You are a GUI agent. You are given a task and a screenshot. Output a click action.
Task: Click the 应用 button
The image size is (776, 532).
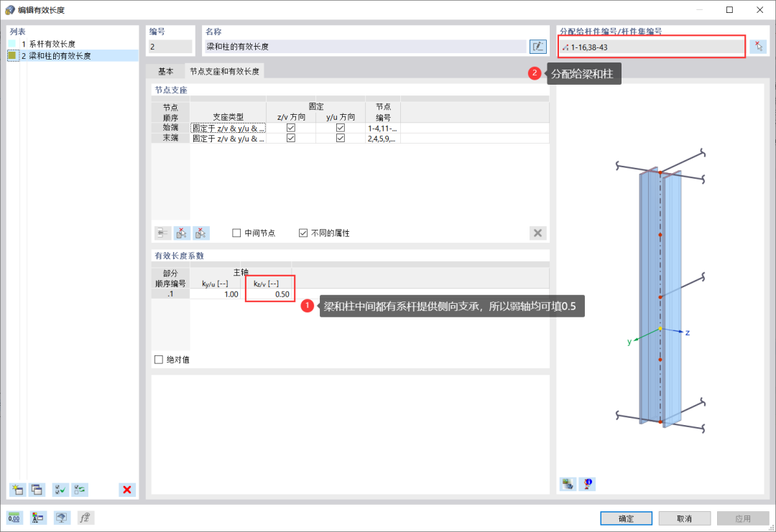point(743,518)
